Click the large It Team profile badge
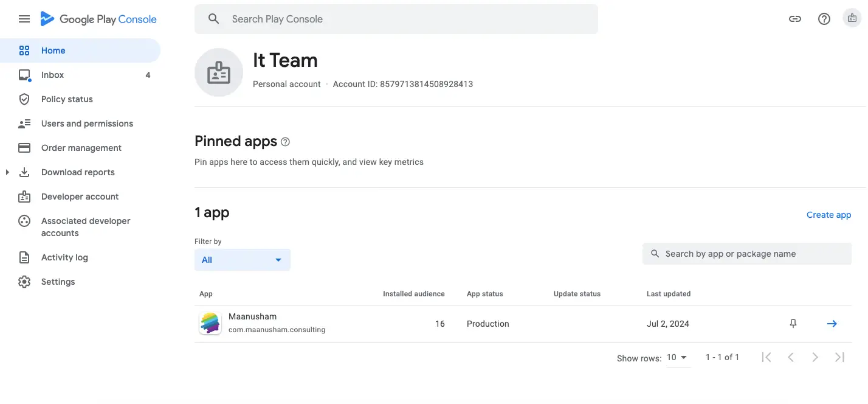868x404 pixels. pos(219,72)
